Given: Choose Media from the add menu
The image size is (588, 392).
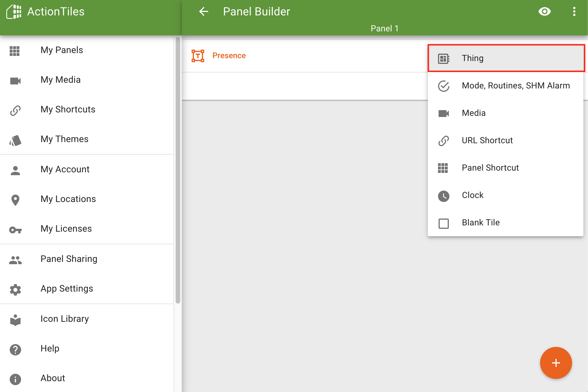Looking at the screenshot, I should (x=506, y=113).
